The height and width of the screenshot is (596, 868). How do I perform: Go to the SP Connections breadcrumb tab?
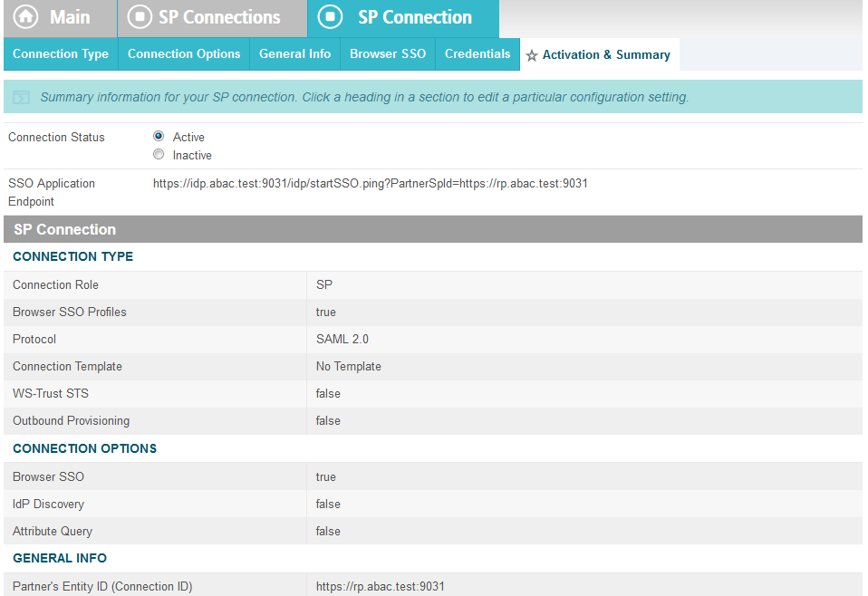click(x=213, y=19)
